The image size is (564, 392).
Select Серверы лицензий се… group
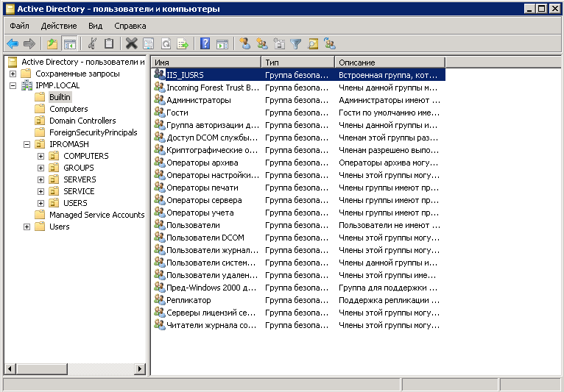point(211,313)
